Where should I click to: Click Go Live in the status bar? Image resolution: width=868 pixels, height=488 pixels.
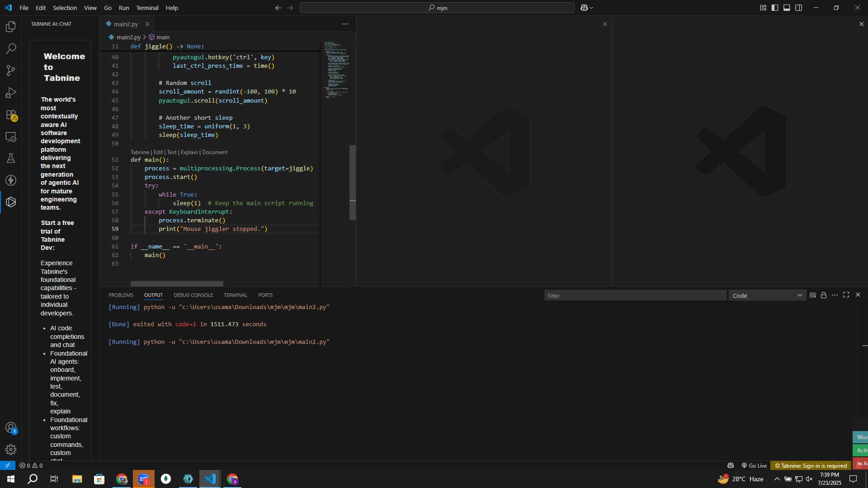pos(754,465)
